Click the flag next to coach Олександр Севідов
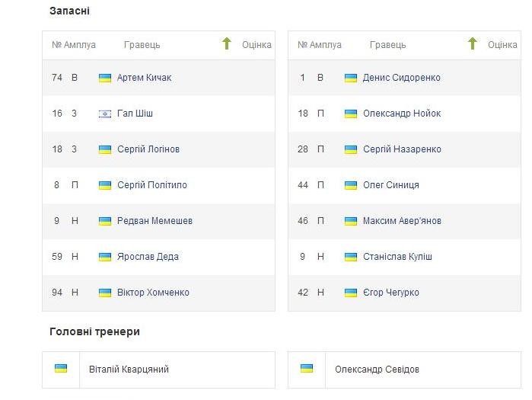 pyautogui.click(x=307, y=369)
